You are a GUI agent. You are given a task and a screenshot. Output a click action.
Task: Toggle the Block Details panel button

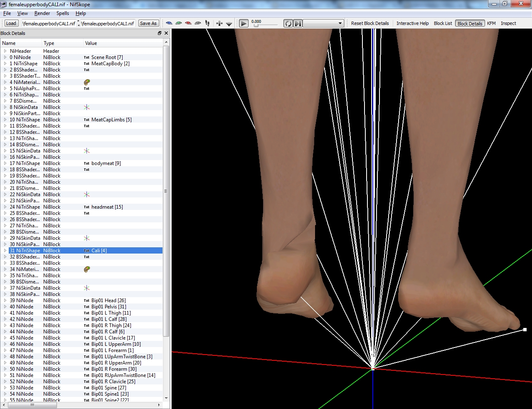click(470, 23)
